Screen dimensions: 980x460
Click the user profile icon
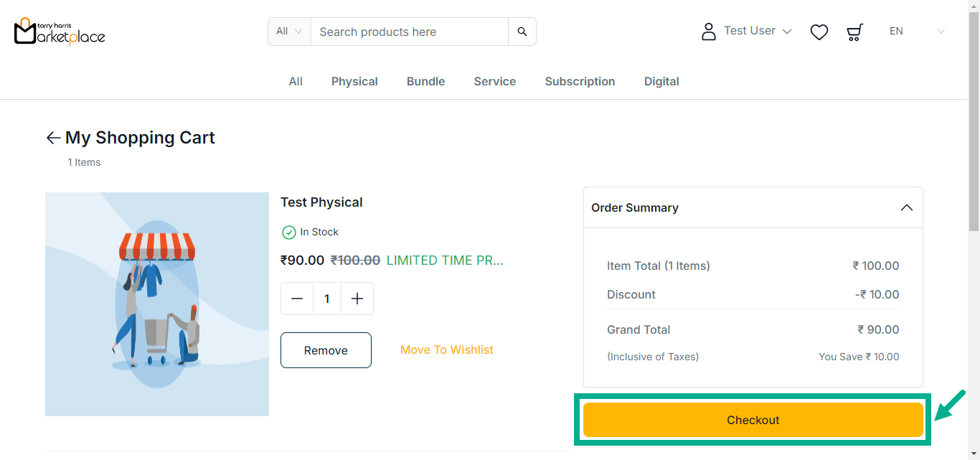pos(708,32)
